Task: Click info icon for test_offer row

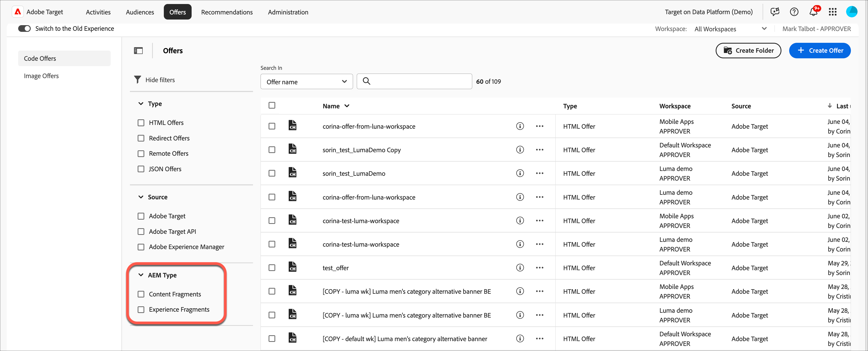Action: click(520, 268)
